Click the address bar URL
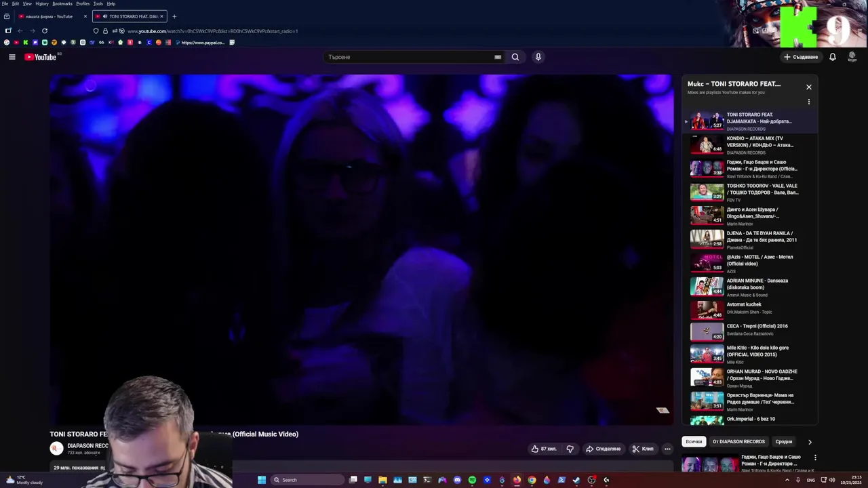868x488 pixels. coord(213,31)
